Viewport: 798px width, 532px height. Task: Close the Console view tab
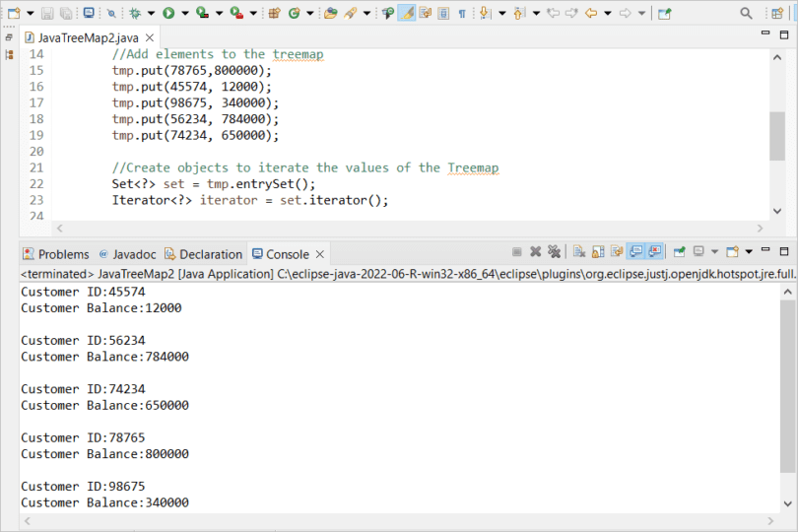(320, 254)
